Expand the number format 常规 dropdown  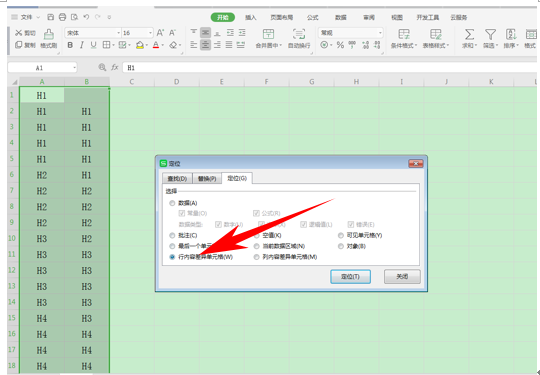click(380, 33)
